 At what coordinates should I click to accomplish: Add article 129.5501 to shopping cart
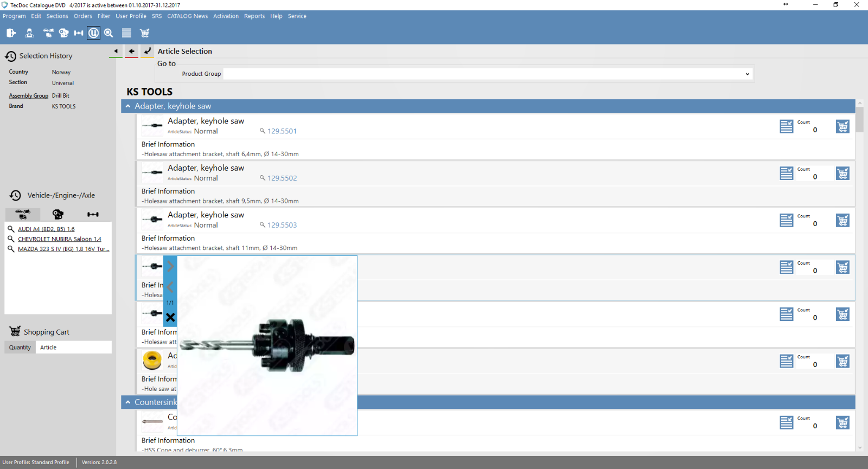(x=842, y=126)
